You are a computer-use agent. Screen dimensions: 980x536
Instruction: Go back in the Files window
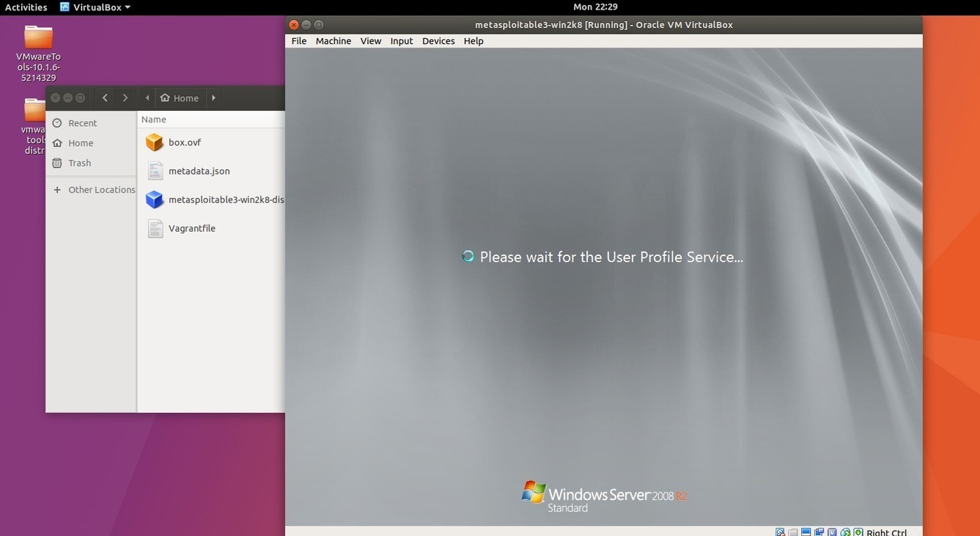pyautogui.click(x=105, y=98)
